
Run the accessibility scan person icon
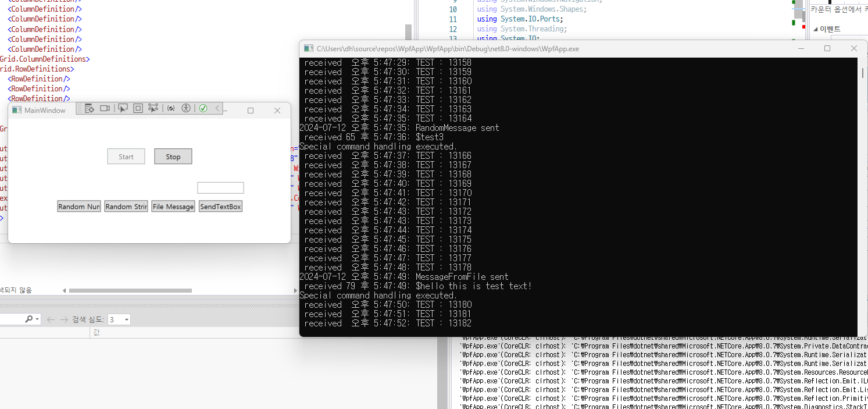186,108
